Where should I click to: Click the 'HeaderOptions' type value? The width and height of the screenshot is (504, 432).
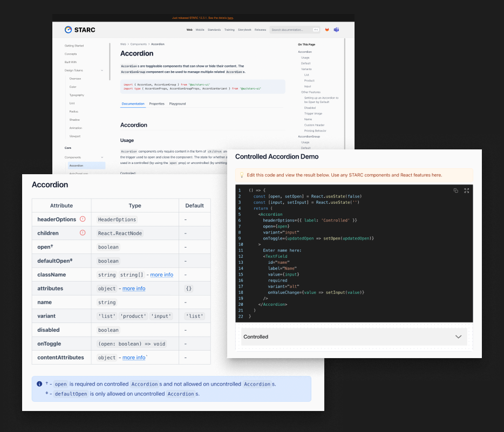117,220
